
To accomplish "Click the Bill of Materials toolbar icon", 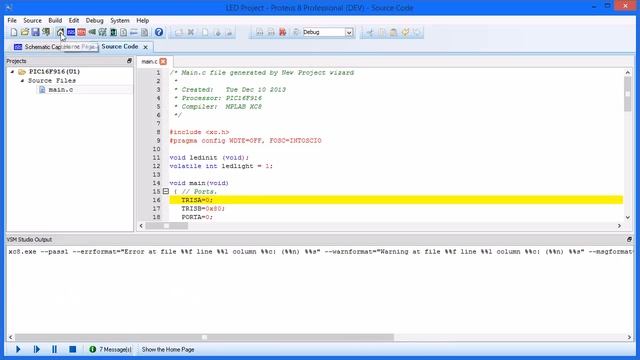I will click(123, 32).
